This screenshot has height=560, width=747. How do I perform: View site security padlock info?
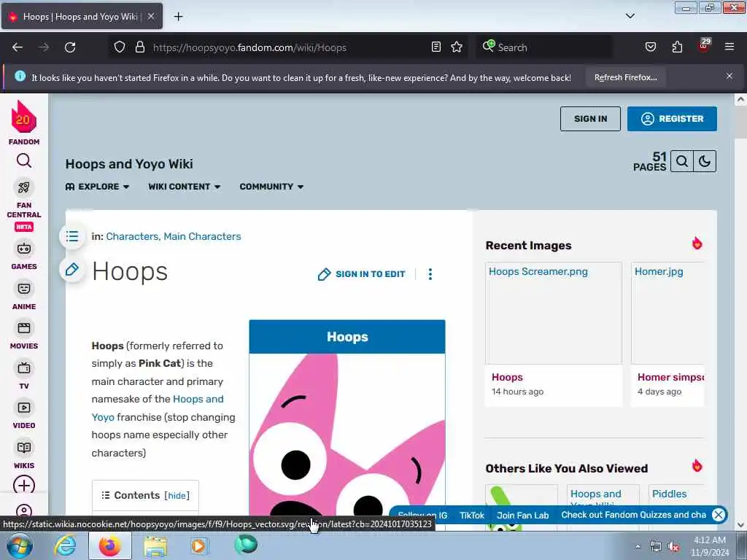pyautogui.click(x=139, y=47)
